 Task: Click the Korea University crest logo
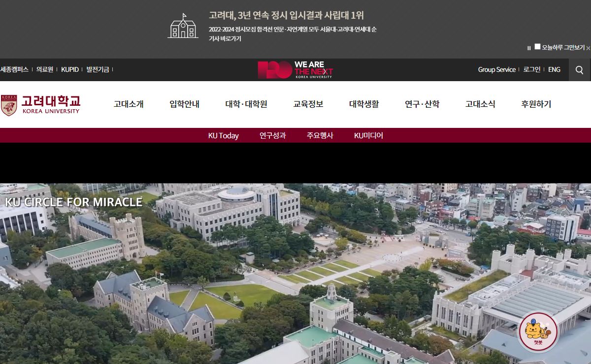[9, 105]
